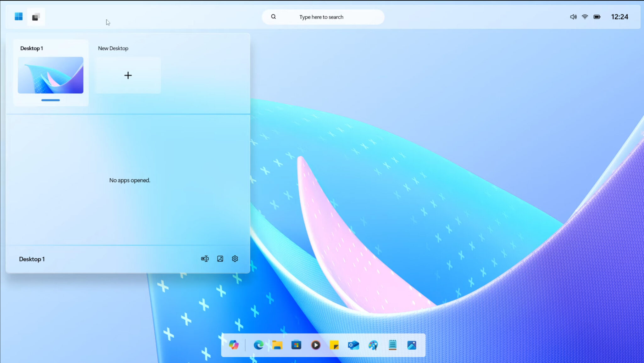Change Desktop 1 background via the image icon
The height and width of the screenshot is (363, 644).
[x=220, y=259]
